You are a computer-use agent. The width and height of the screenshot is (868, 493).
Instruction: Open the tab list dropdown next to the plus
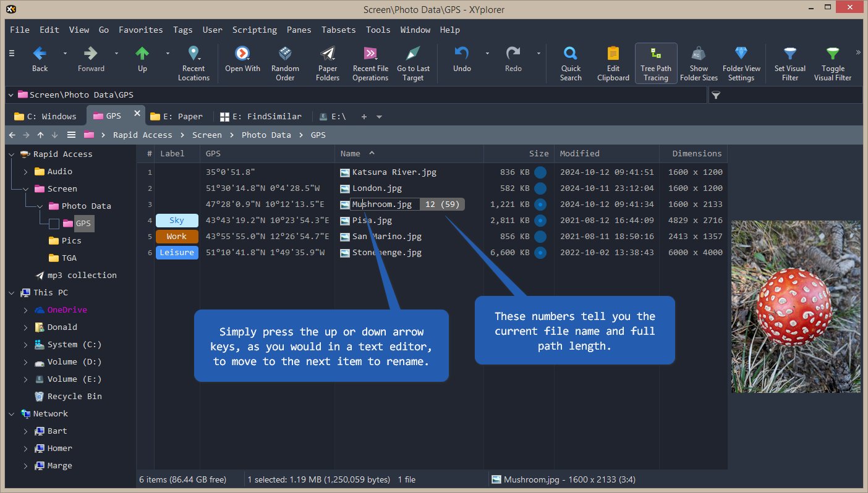pyautogui.click(x=379, y=116)
